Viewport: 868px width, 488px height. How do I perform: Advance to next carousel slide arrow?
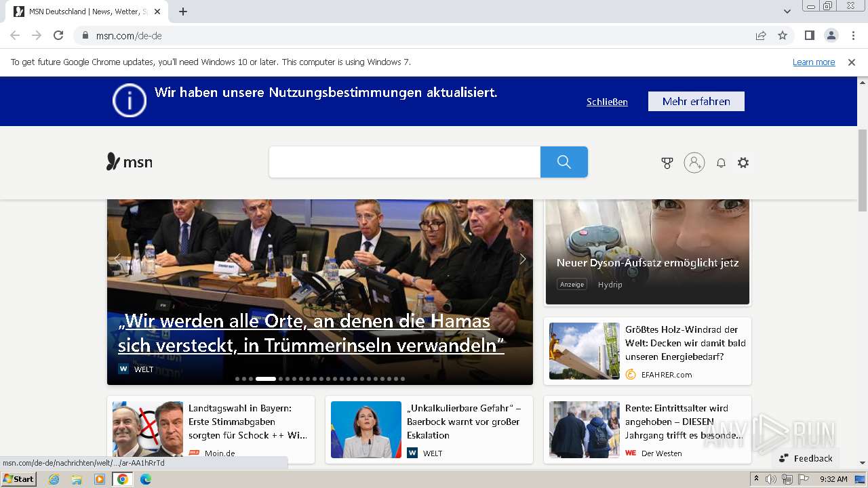pyautogui.click(x=523, y=258)
